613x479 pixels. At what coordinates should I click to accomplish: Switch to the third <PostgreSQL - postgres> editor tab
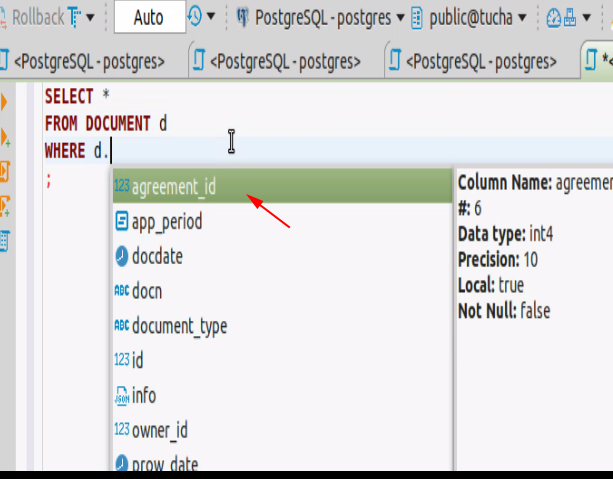coord(482,61)
